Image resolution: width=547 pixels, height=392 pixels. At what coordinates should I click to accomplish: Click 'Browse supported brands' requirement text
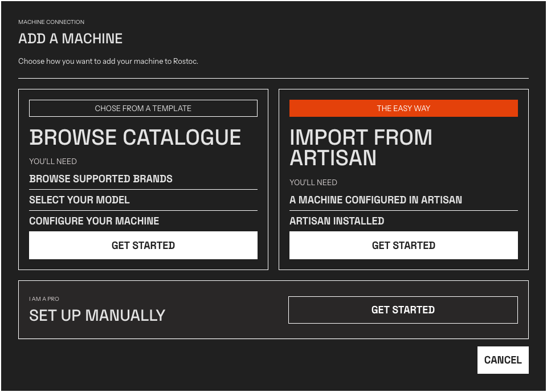100,178
